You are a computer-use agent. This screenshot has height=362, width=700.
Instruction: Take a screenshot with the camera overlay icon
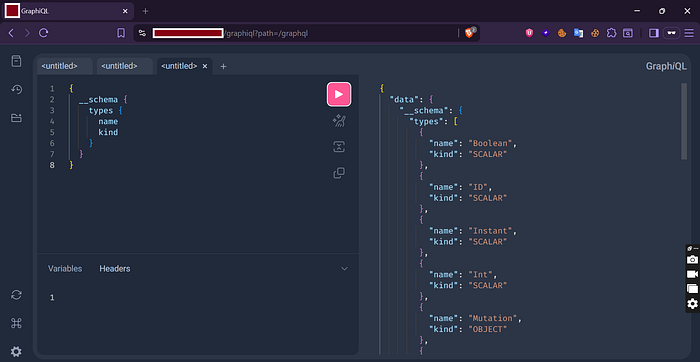coord(692,259)
